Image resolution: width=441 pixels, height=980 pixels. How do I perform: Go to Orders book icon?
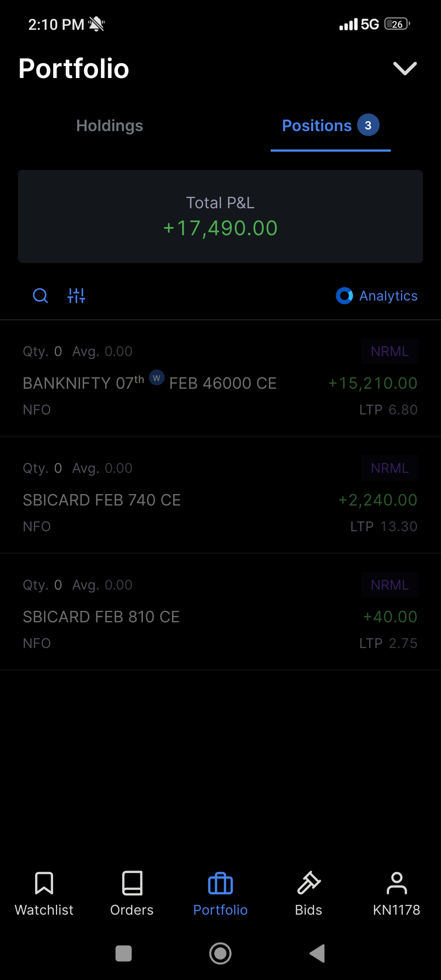[x=132, y=883]
